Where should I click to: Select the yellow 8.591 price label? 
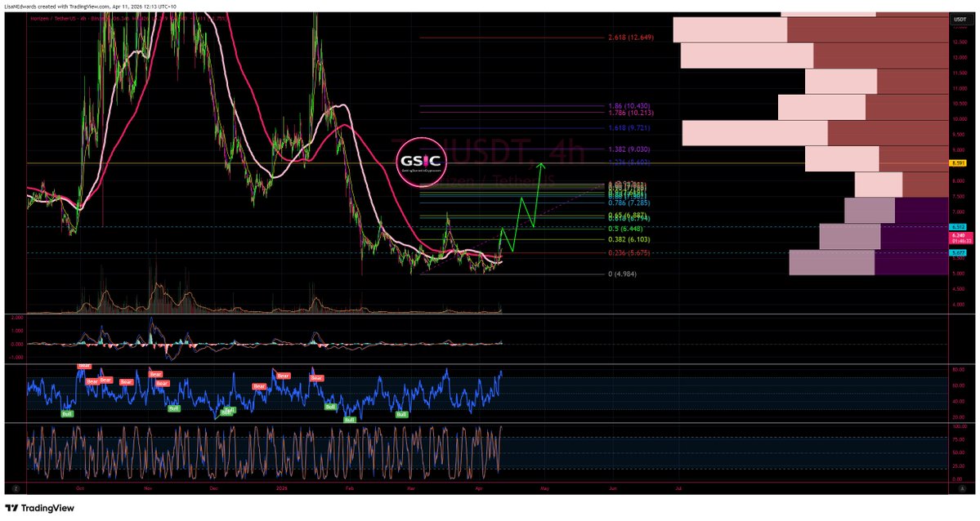[x=958, y=163]
